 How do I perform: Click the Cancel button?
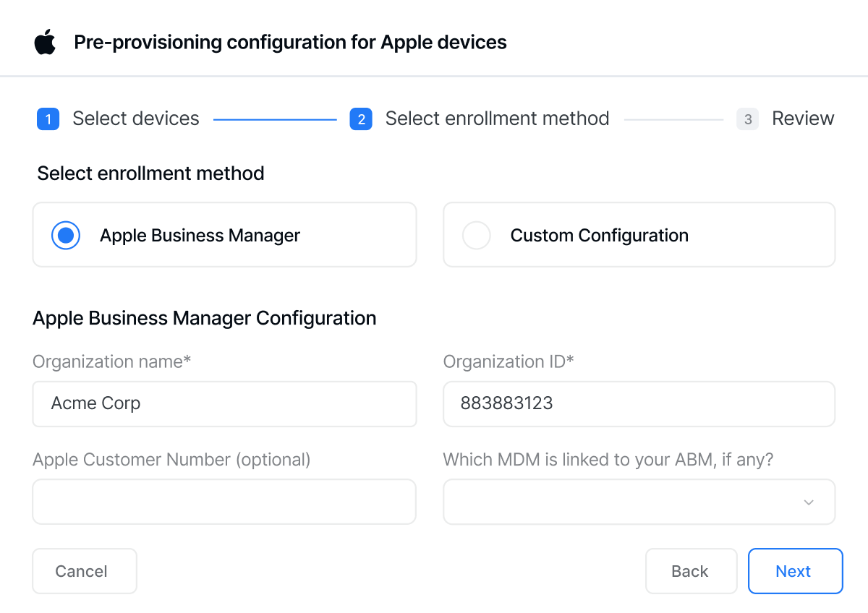85,571
